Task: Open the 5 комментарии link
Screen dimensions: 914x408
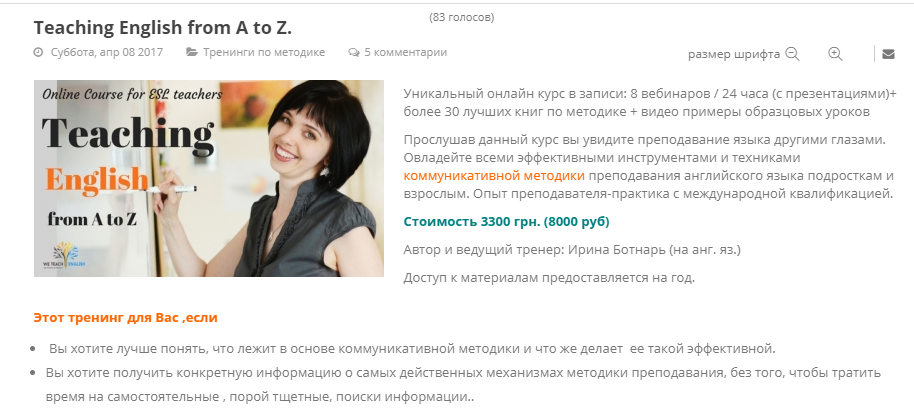Action: (406, 52)
